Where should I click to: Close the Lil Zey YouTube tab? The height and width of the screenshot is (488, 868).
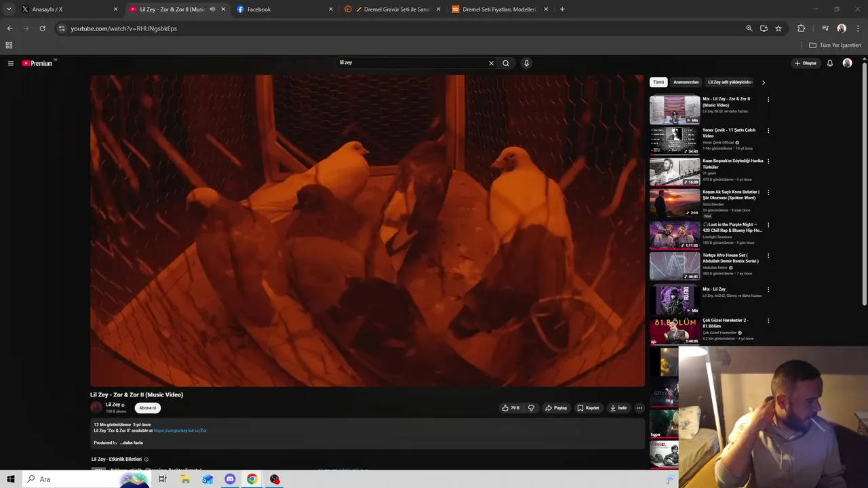(223, 9)
